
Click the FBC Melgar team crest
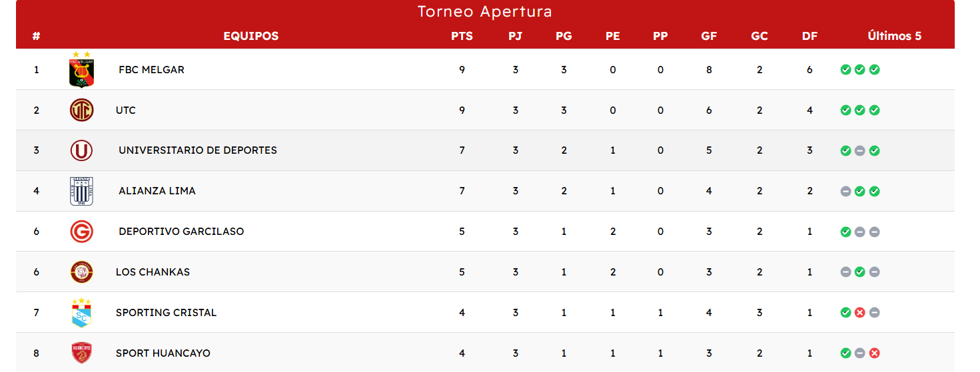click(82, 70)
